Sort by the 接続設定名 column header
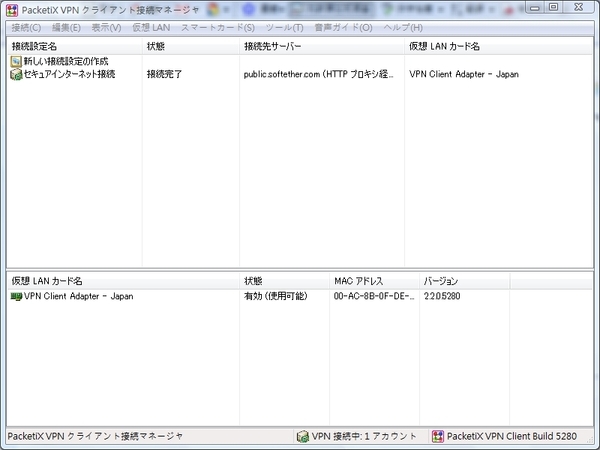 pyautogui.click(x=75, y=46)
